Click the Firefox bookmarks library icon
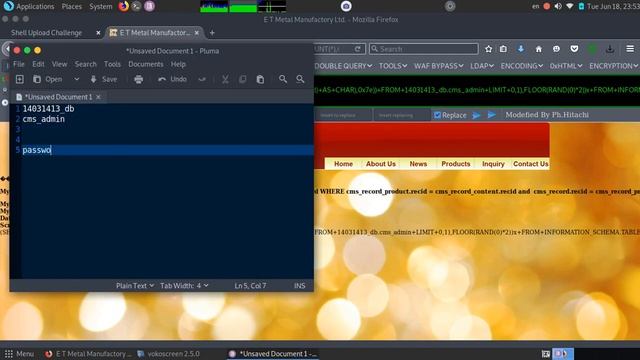The height and width of the screenshot is (360, 640). 503,49
